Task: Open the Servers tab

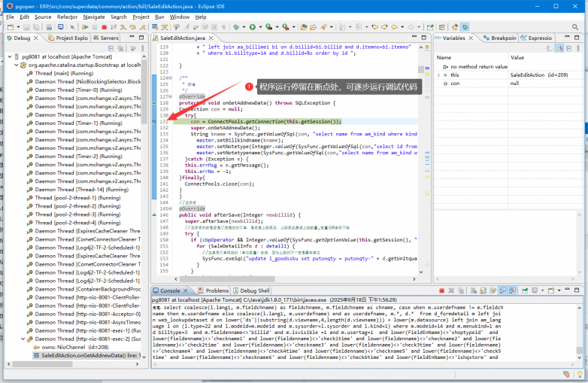Action: click(x=109, y=38)
